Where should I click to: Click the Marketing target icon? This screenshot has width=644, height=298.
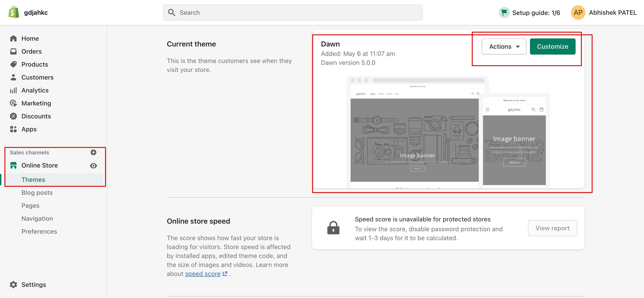[x=13, y=103]
